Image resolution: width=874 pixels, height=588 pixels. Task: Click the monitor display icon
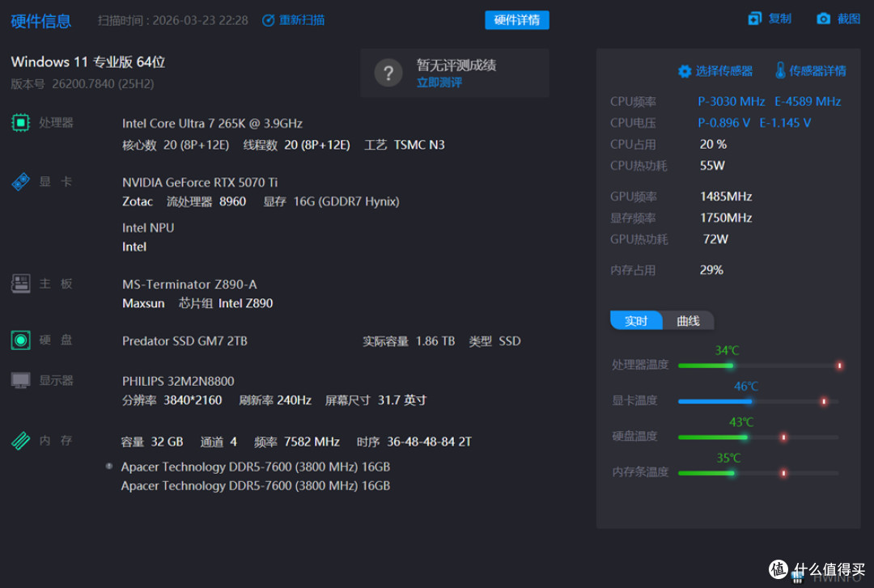tap(20, 381)
